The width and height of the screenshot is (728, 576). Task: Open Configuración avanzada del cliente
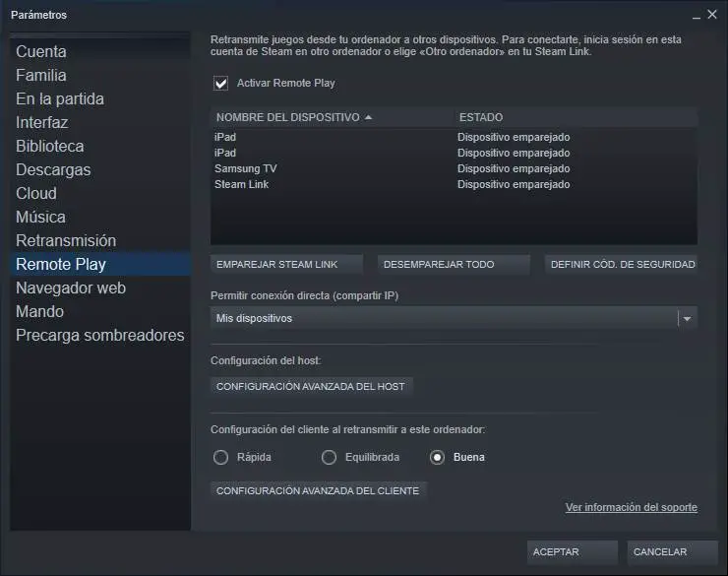pyautogui.click(x=319, y=491)
